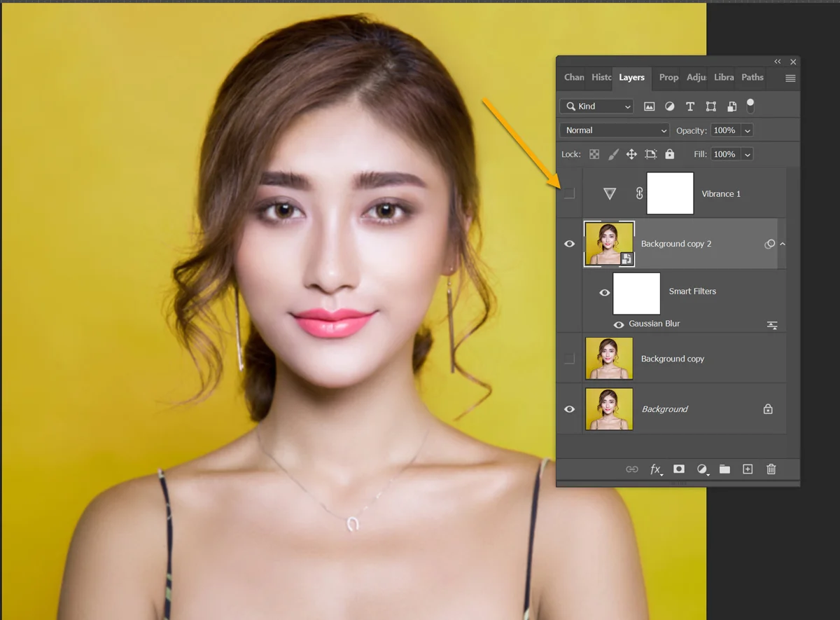This screenshot has height=620, width=840.
Task: Select Background copy layer thumbnail
Action: tap(609, 359)
